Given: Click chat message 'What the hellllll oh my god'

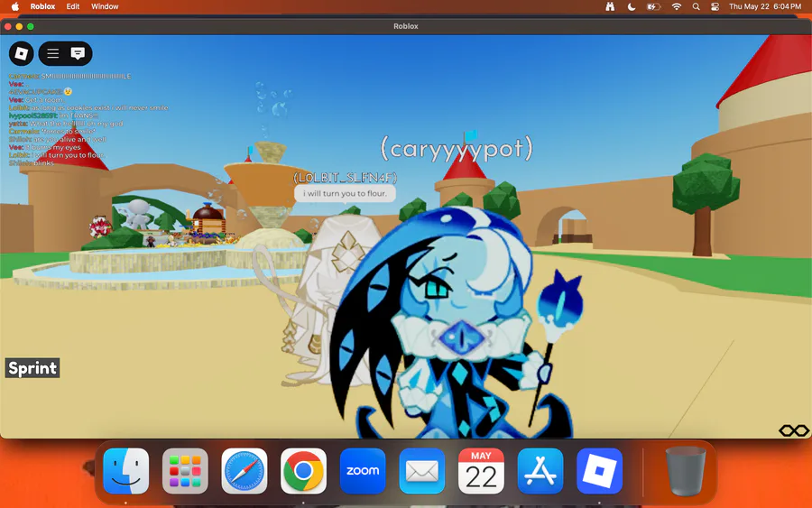Looking at the screenshot, I should pos(66,124).
